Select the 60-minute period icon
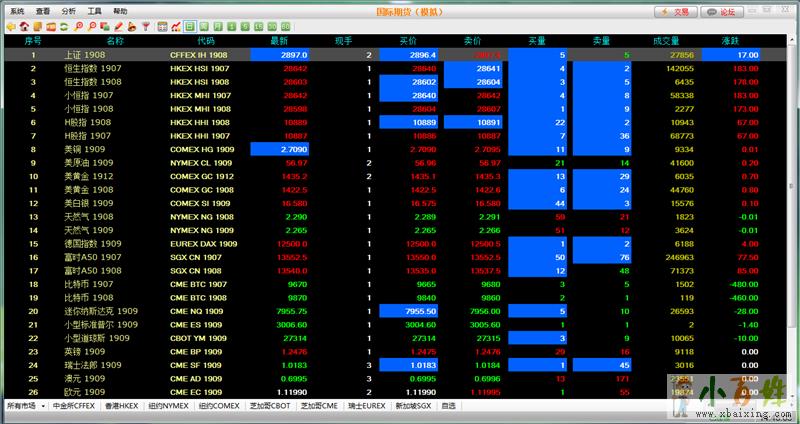The width and height of the screenshot is (800, 424). tap(285, 26)
